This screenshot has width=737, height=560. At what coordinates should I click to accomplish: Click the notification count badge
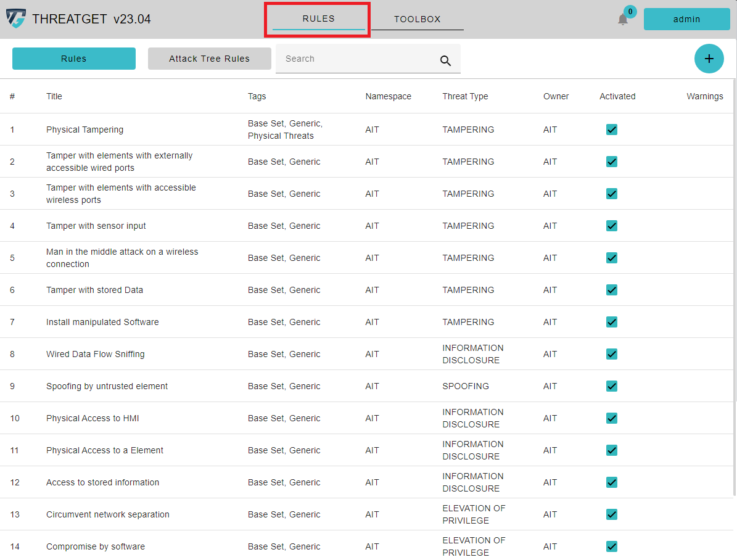pos(630,12)
